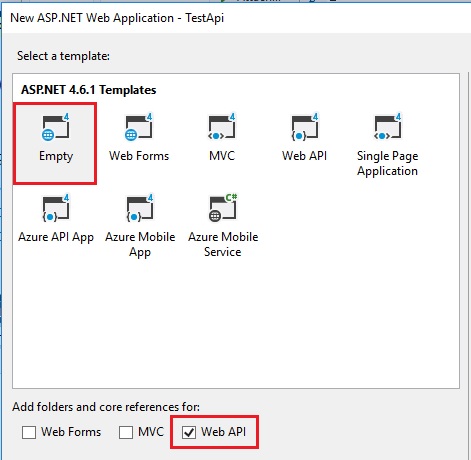Click the 'Web API' template label text
471x460 pixels.
(304, 156)
